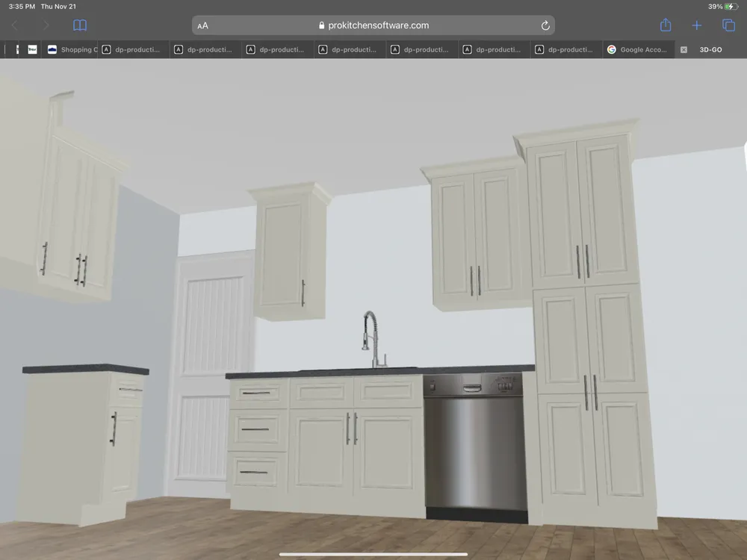Screen dimensions: 747x560
Task: Open dp-production tab beside Google Account tab
Action: [568, 50]
